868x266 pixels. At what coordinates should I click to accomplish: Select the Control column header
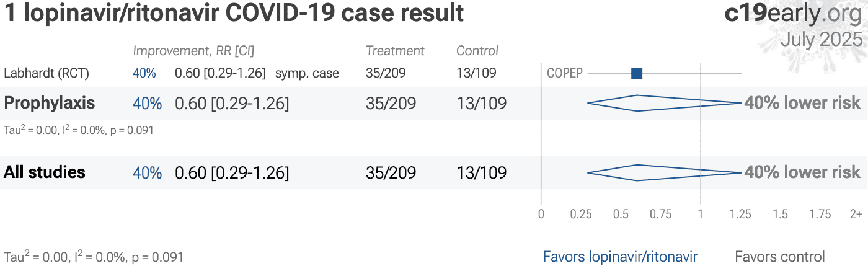[x=477, y=51]
